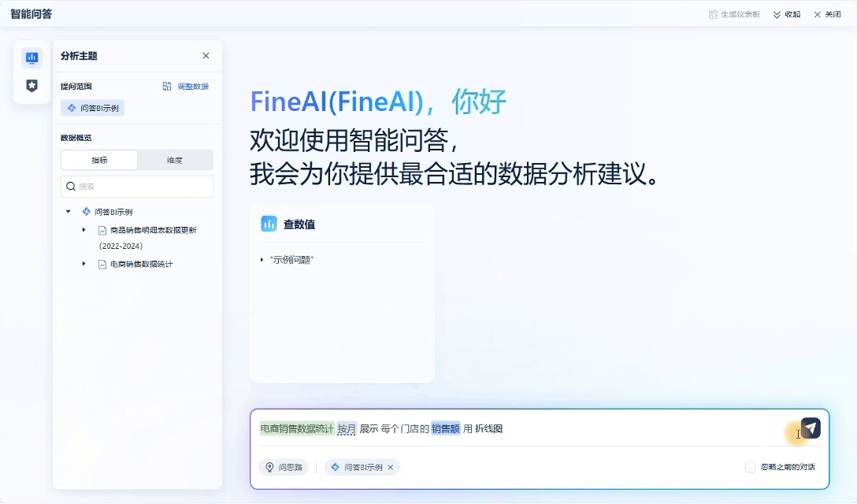This screenshot has width=857, height=504.
Task: Click the 问思路 button
Action: (283, 467)
